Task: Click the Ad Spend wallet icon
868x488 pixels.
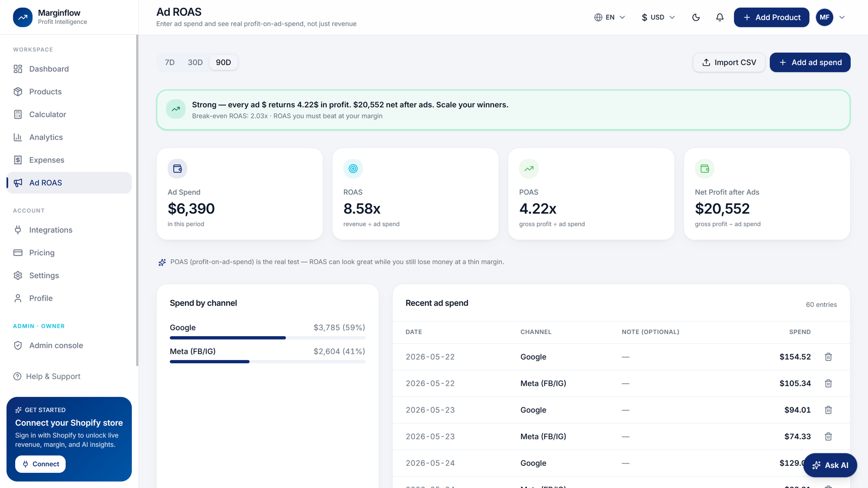Action: click(177, 169)
